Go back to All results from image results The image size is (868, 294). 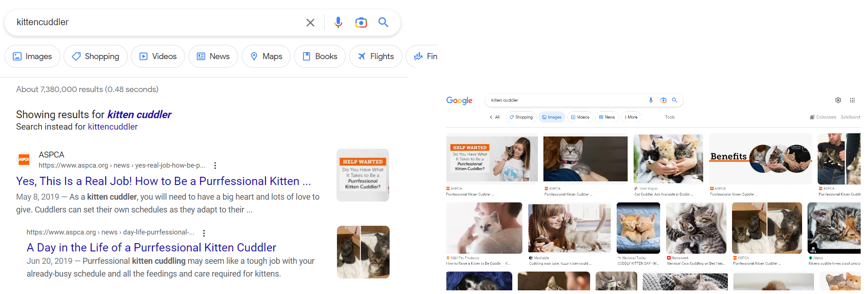click(x=495, y=117)
